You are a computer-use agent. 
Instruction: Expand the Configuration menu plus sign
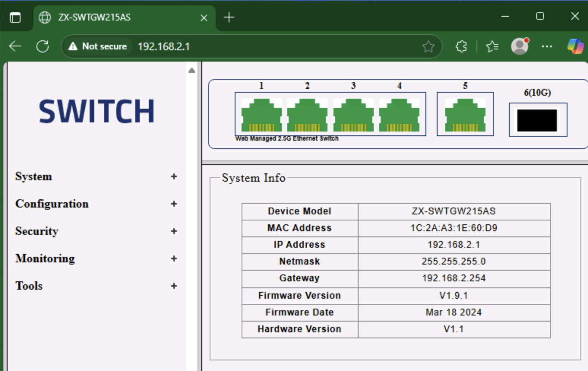coord(174,204)
